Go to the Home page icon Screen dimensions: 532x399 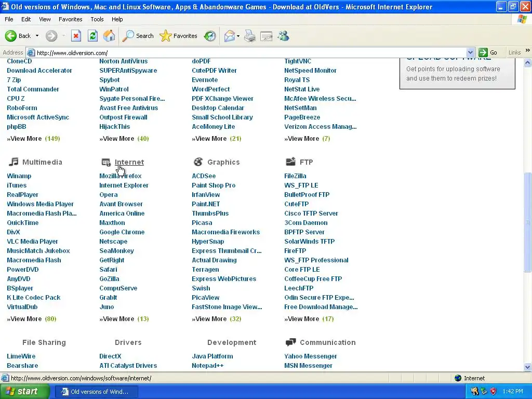(109, 36)
